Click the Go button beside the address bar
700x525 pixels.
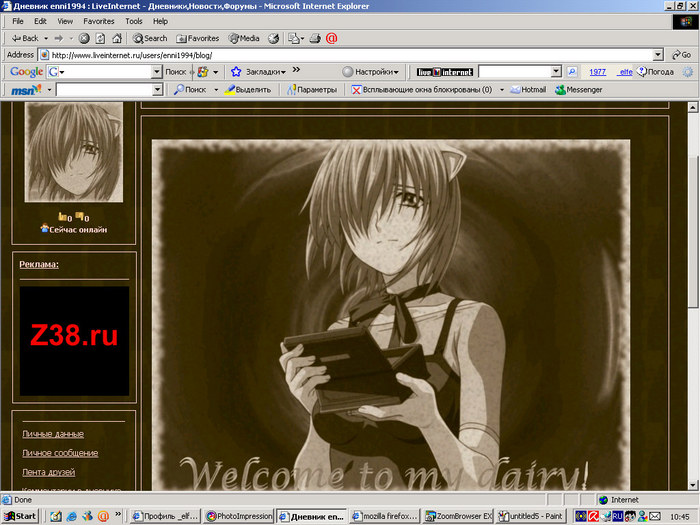[682, 55]
